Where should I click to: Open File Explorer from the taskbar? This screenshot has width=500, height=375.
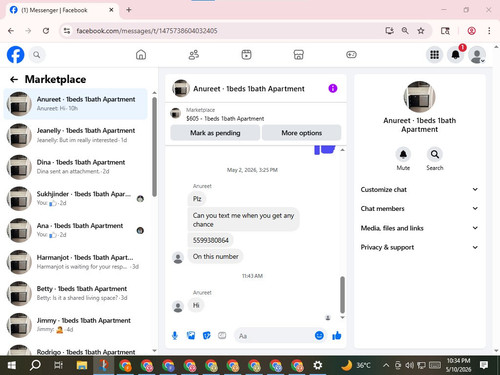(x=82, y=365)
